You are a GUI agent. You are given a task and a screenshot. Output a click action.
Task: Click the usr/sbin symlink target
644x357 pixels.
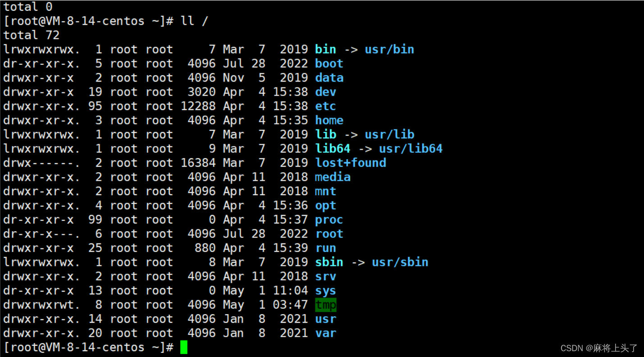[400, 262]
